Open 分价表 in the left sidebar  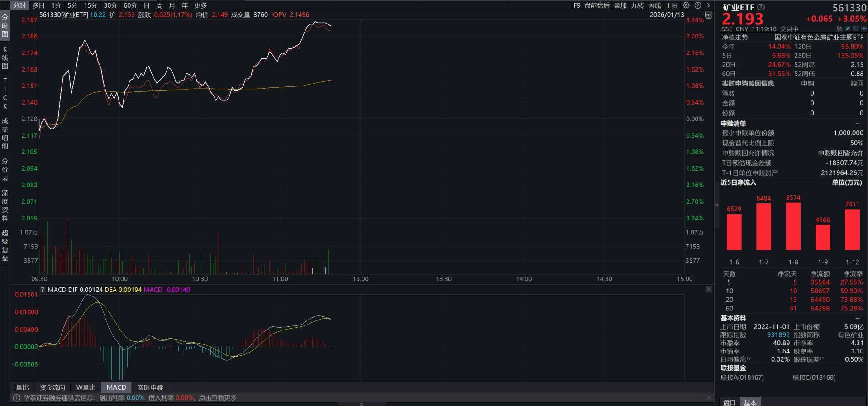[x=5, y=170]
